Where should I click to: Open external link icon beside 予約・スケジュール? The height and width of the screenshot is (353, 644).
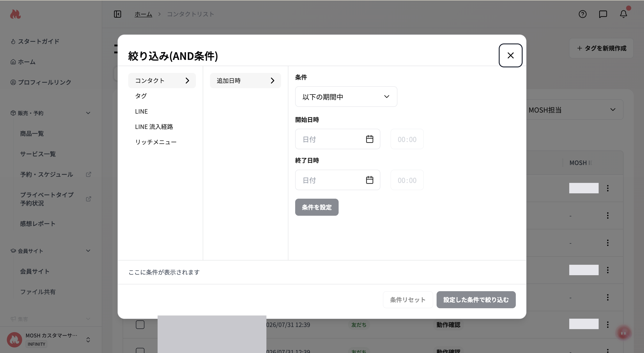89,174
